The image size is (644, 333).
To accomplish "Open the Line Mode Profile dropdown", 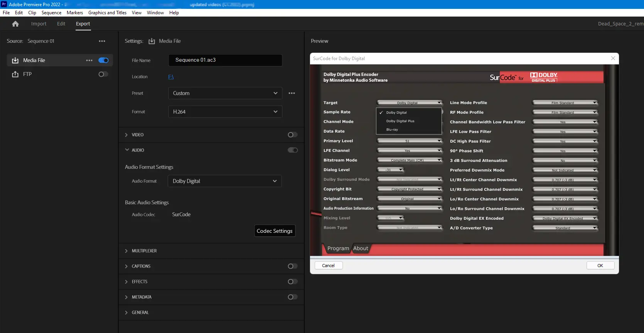I will tap(565, 103).
